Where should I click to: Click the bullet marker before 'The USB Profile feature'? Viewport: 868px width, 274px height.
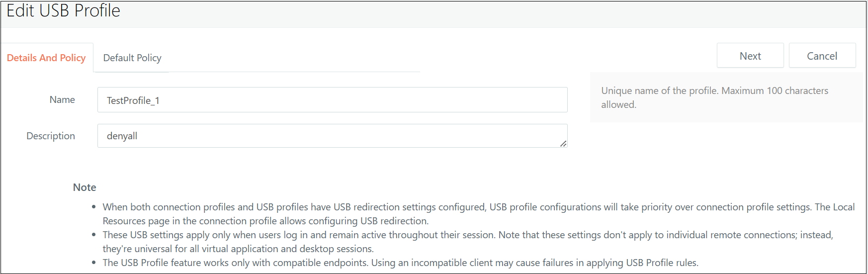[x=93, y=263]
